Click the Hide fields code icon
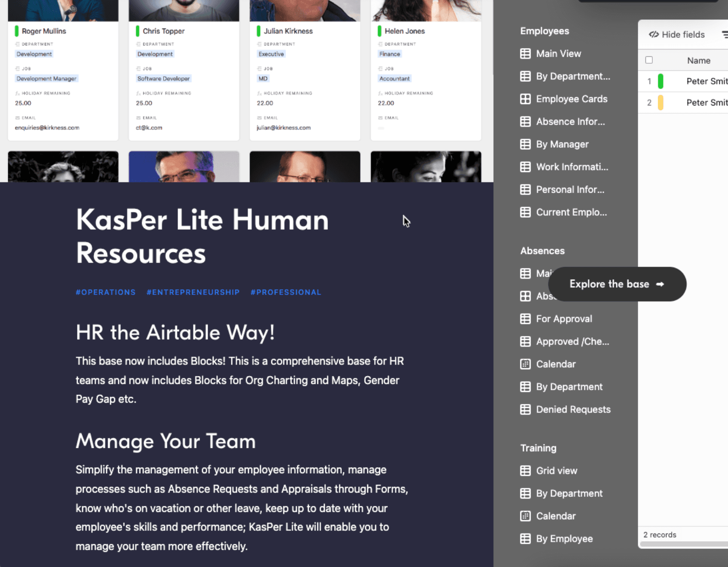 [654, 34]
